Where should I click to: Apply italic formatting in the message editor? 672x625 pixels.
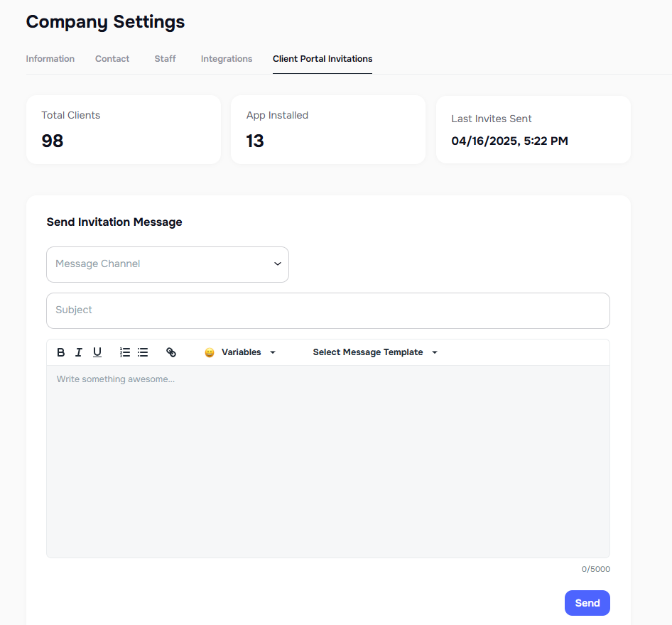(x=78, y=352)
